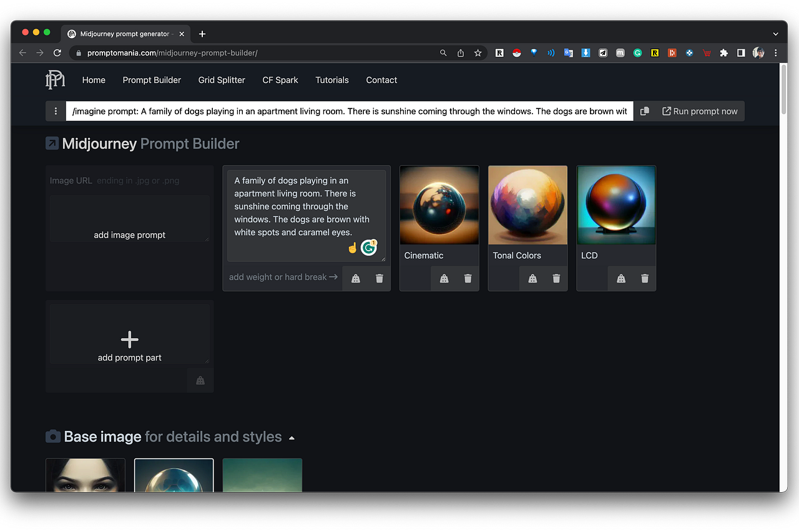This screenshot has height=532, width=799.
Task: Bookmark this page with the star icon
Action: pos(478,53)
